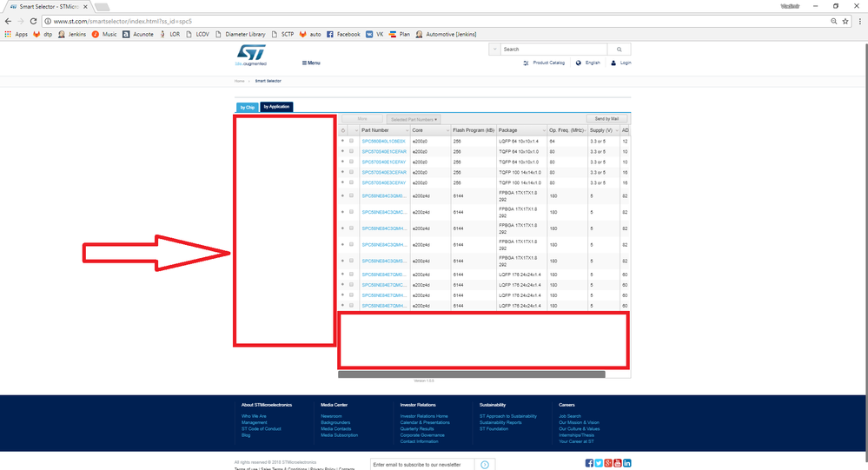
Task: Switch to the by Chip tab
Action: (x=248, y=108)
